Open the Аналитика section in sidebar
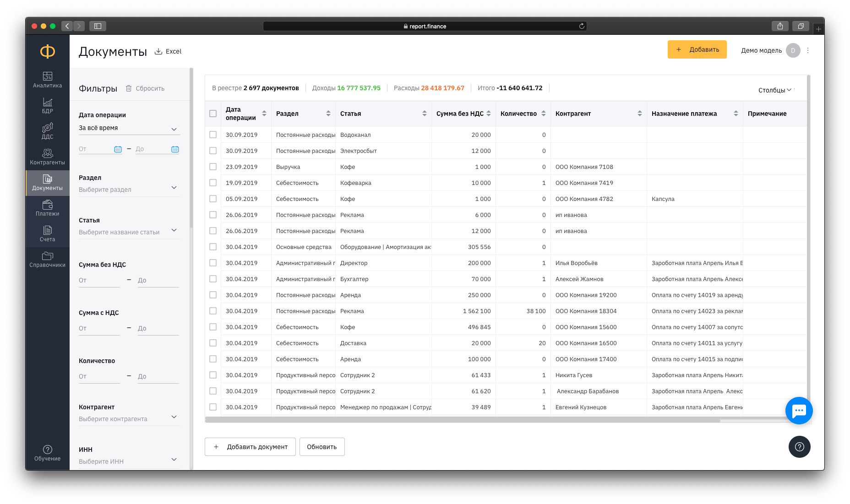The image size is (850, 504). coord(47,80)
